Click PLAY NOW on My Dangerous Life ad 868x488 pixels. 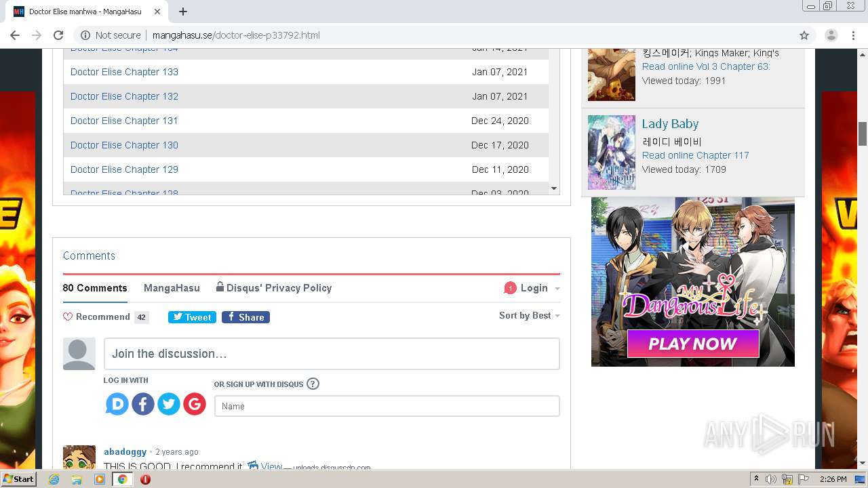(692, 344)
